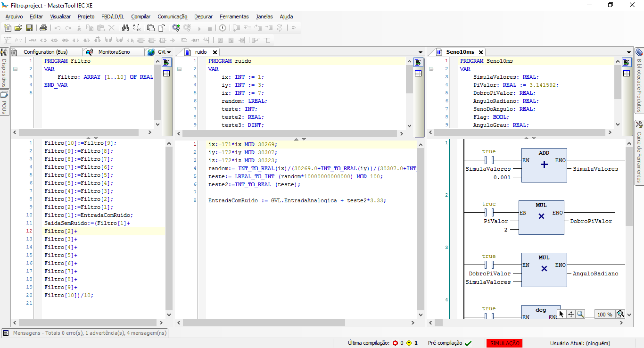The height and width of the screenshot is (348, 644).
Task: Click the Save project floppy disk icon
Action: pos(29,28)
